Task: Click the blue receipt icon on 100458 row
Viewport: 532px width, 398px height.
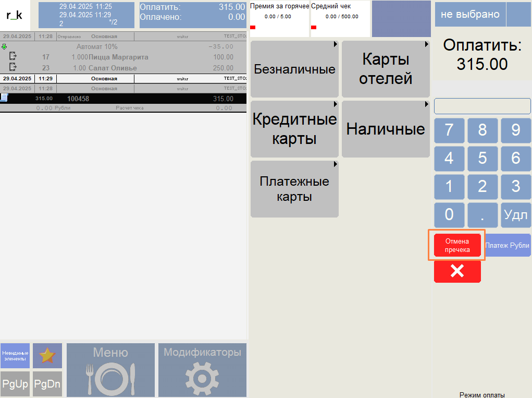Action: click(x=4, y=98)
